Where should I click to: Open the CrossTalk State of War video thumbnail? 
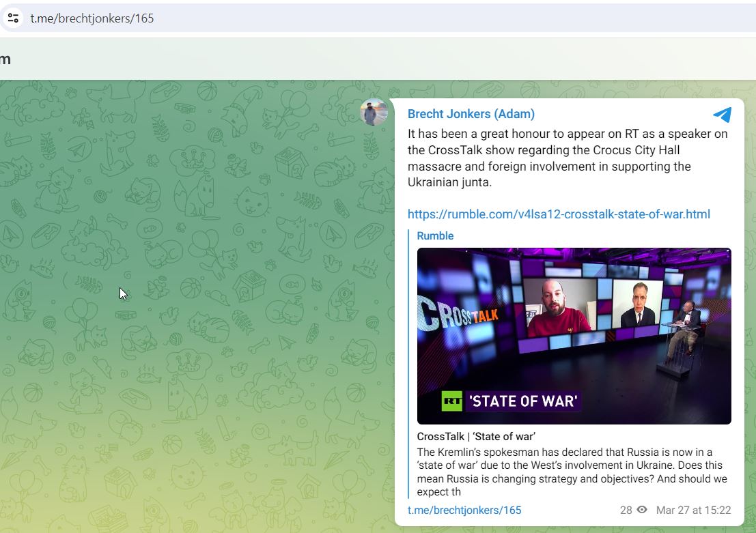click(x=574, y=336)
